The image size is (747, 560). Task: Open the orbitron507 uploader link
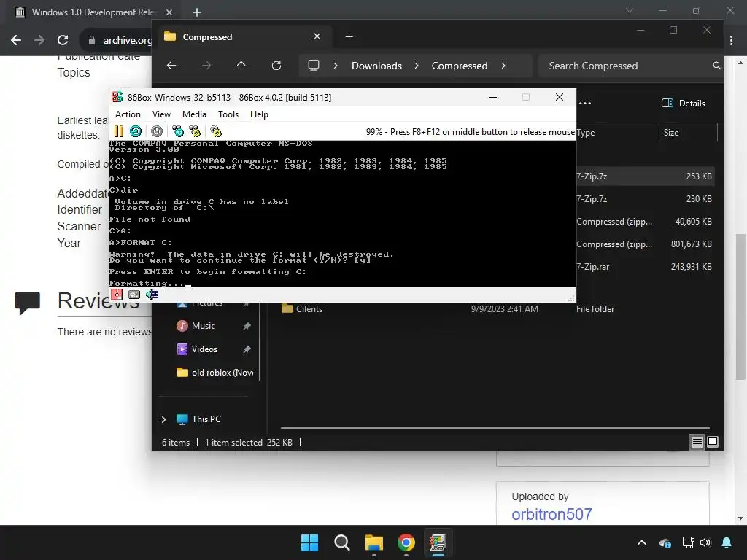(551, 514)
